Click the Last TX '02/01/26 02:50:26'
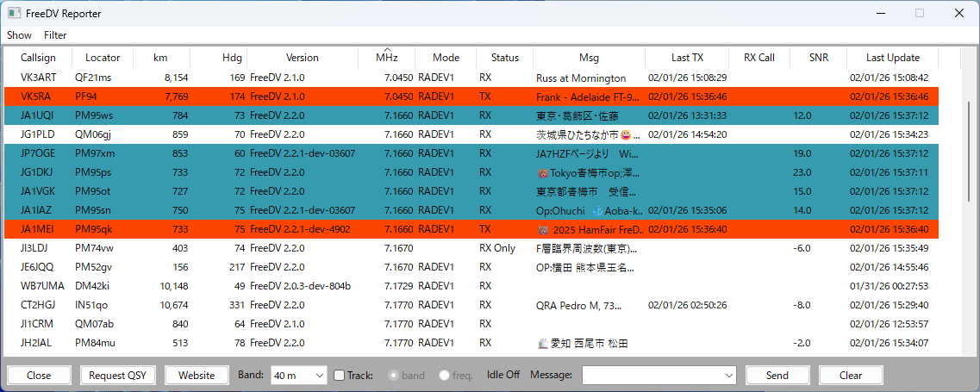This screenshot has height=392, width=980. pos(688,305)
